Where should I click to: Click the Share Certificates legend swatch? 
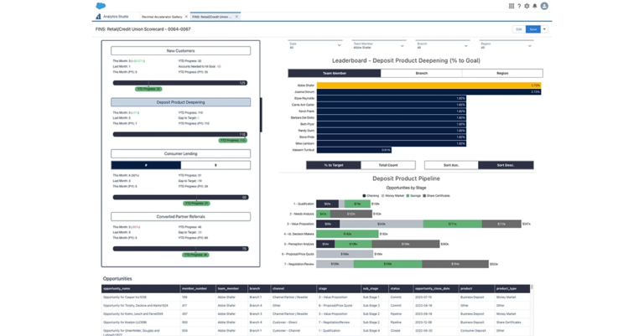pos(424,196)
